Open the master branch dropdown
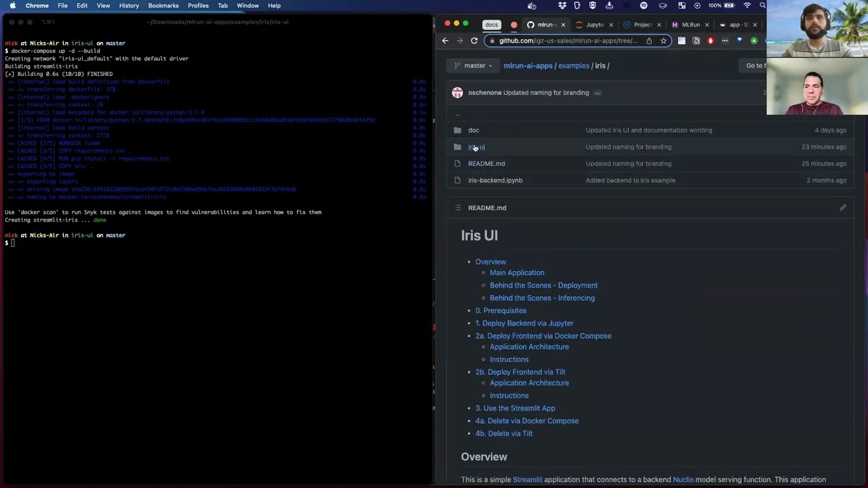This screenshot has height=488, width=868. tap(473, 66)
